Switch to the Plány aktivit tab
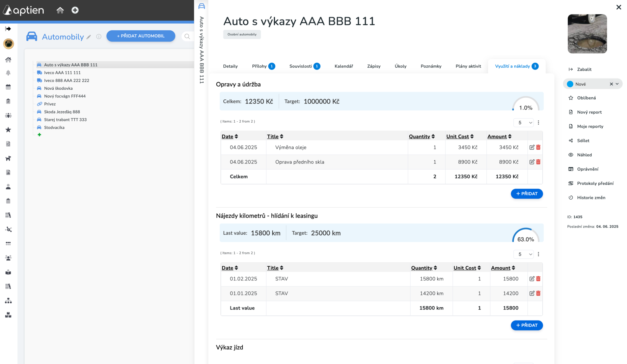Image resolution: width=627 pixels, height=364 pixels. tap(468, 66)
